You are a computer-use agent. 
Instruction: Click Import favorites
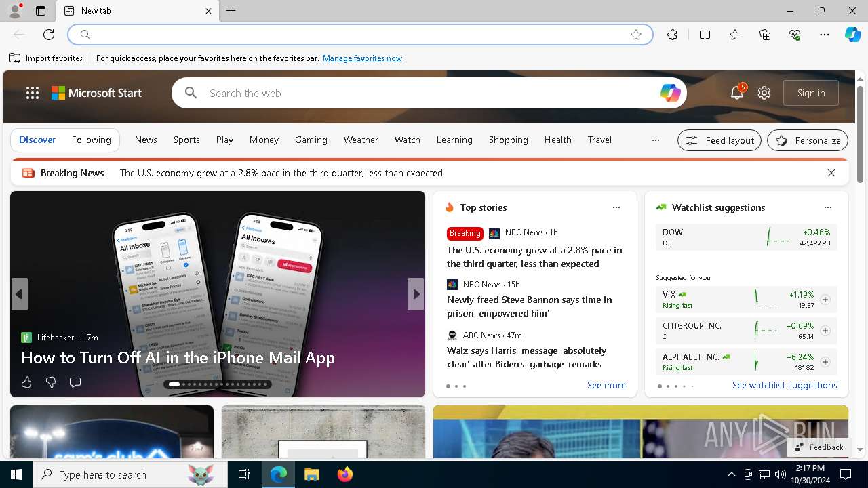coord(46,58)
